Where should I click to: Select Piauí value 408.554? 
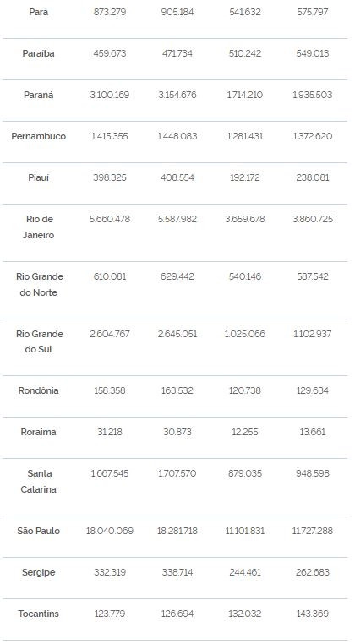point(177,177)
